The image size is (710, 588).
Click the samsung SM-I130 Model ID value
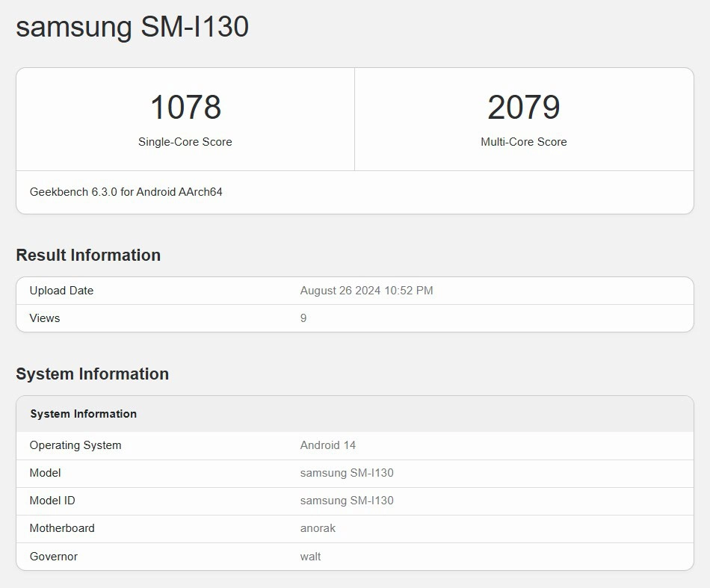346,501
